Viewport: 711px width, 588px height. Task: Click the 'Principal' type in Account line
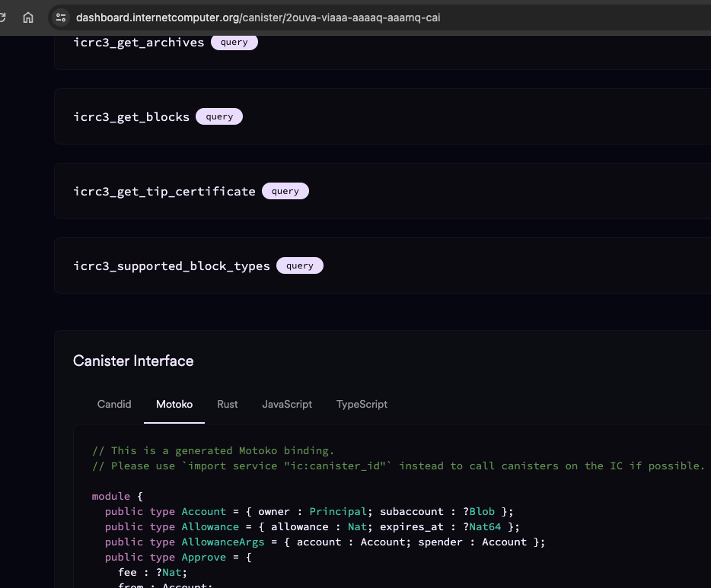[x=338, y=512]
